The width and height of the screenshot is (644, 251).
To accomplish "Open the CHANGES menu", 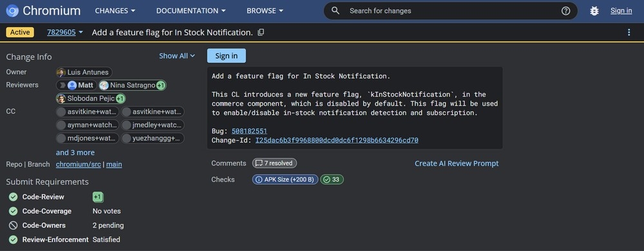I will click(x=115, y=11).
